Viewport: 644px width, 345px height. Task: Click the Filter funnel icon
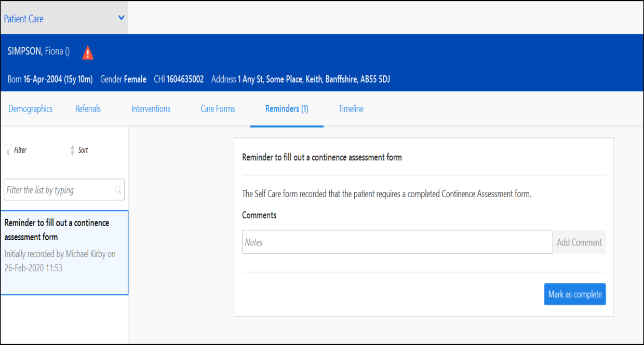click(x=7, y=150)
